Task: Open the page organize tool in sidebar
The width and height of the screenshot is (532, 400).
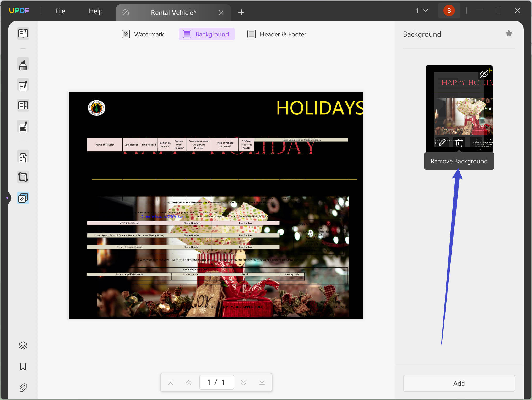Action: (x=23, y=157)
